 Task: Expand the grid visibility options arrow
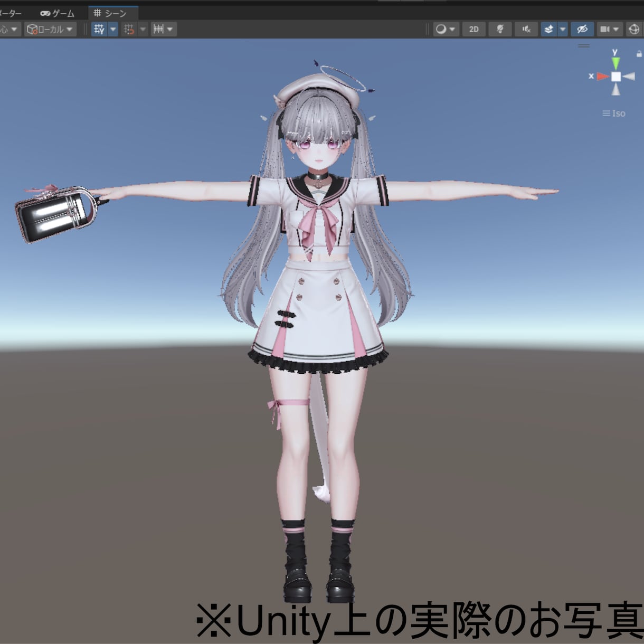(113, 30)
